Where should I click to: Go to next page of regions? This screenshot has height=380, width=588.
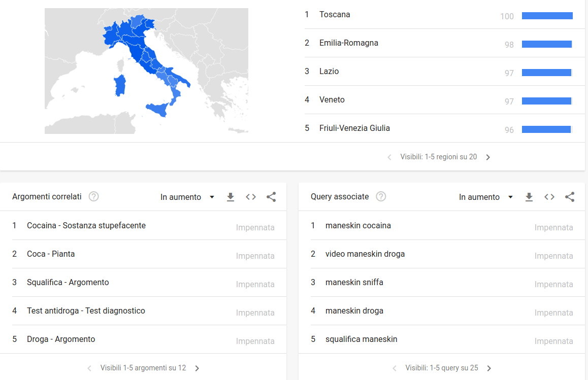[x=488, y=157]
